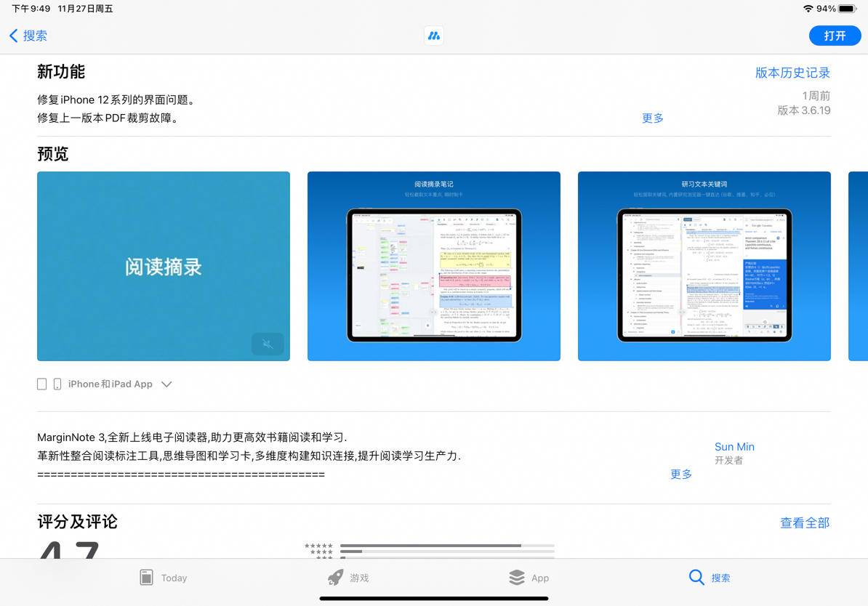This screenshot has width=868, height=606.
Task: Tap the 开发者 label
Action: [x=728, y=461]
